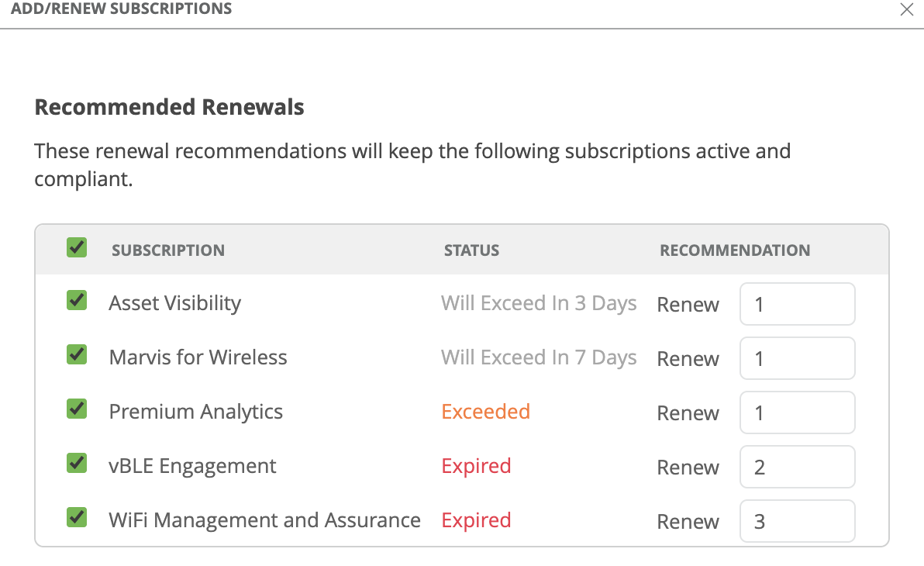Select the WiFi Management renew quantity field
This screenshot has height=566, width=924.
[x=797, y=521]
